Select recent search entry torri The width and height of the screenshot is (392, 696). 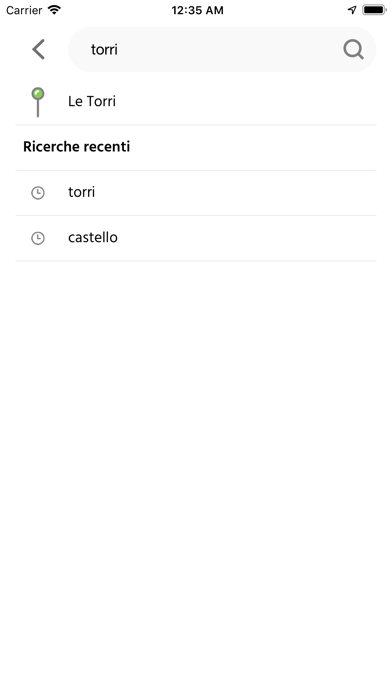point(196,193)
